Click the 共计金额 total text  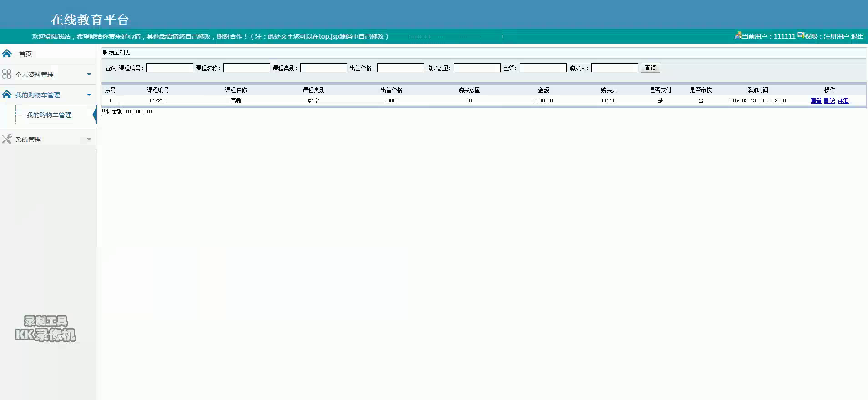(x=126, y=111)
